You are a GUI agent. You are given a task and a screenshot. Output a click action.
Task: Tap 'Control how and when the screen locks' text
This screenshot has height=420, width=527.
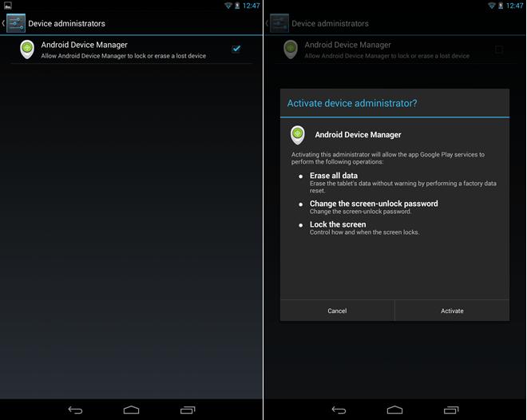click(364, 232)
